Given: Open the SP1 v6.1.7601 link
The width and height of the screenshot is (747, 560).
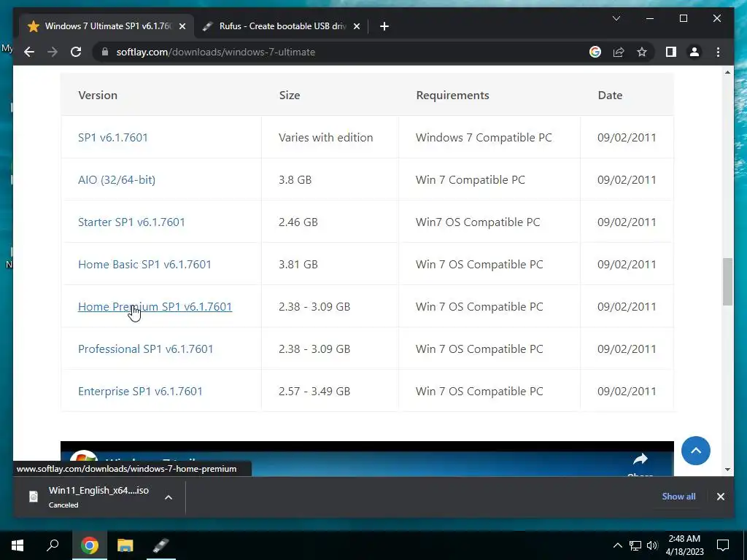Looking at the screenshot, I should (113, 138).
